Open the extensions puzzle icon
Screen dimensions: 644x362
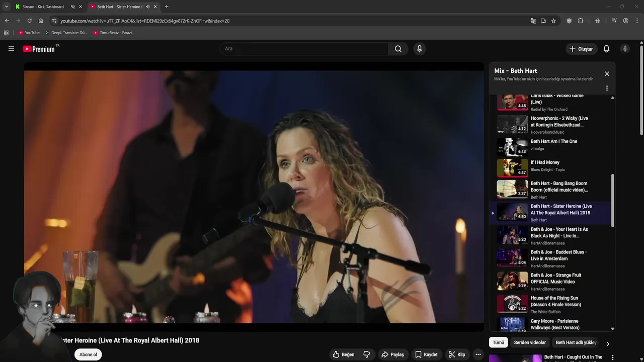click(x=581, y=21)
